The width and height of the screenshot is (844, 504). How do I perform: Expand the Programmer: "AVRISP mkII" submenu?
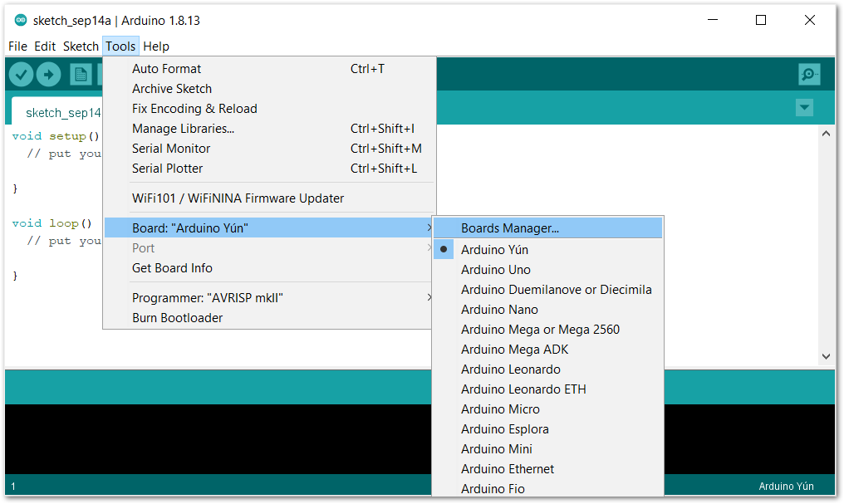pos(268,298)
